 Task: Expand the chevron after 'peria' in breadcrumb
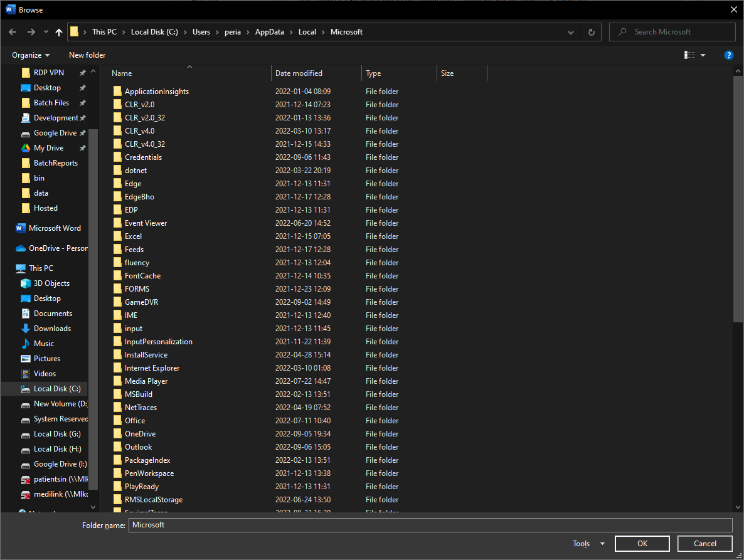pyautogui.click(x=248, y=32)
